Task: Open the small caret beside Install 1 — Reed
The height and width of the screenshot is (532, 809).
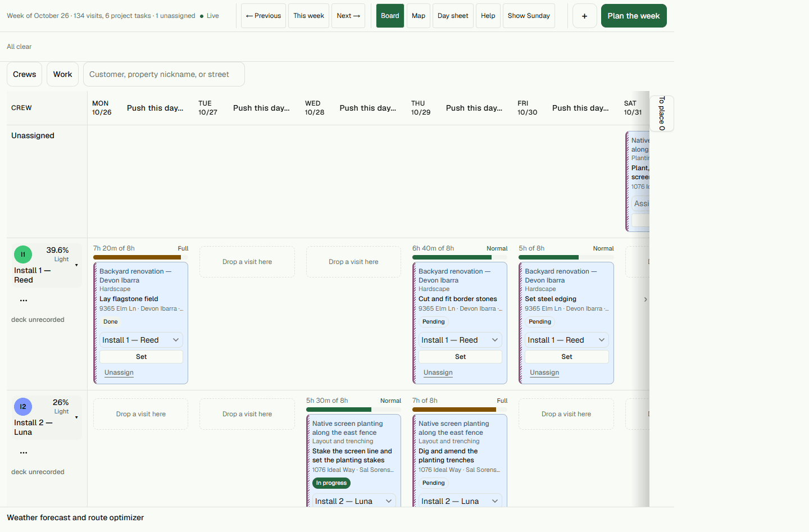Action: [76, 265]
